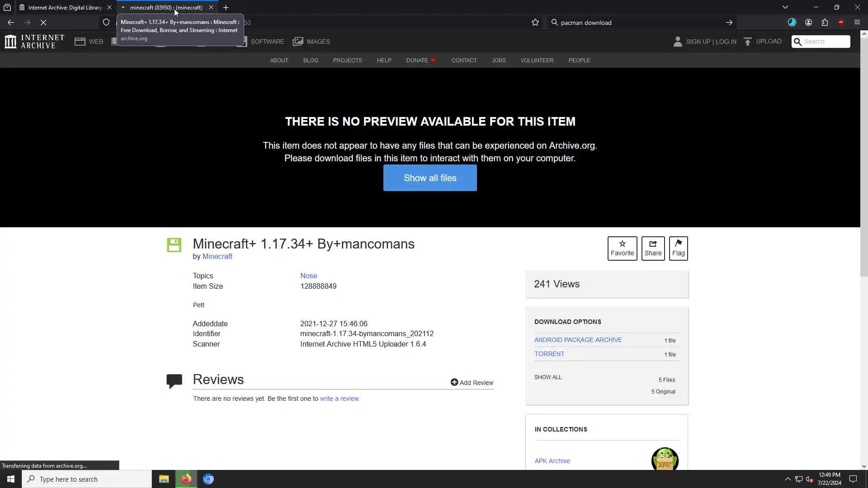
Task: Click the TORRENT download link
Action: click(x=549, y=354)
